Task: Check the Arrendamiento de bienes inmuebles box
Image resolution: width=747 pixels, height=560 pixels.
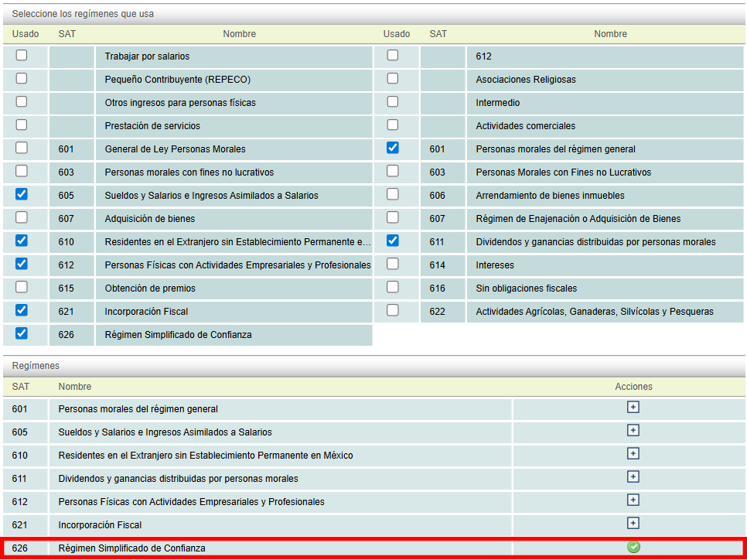Action: point(393,194)
